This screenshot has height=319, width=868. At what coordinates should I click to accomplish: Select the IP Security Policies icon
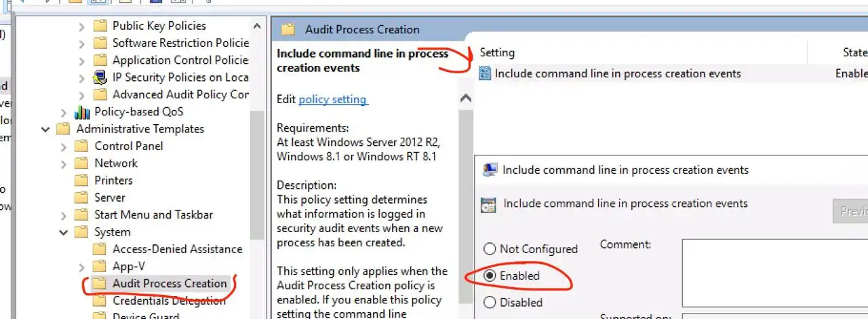tap(100, 77)
